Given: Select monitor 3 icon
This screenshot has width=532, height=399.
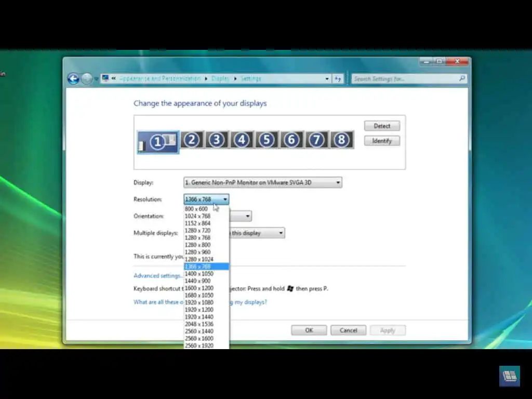Looking at the screenshot, I should point(217,139).
